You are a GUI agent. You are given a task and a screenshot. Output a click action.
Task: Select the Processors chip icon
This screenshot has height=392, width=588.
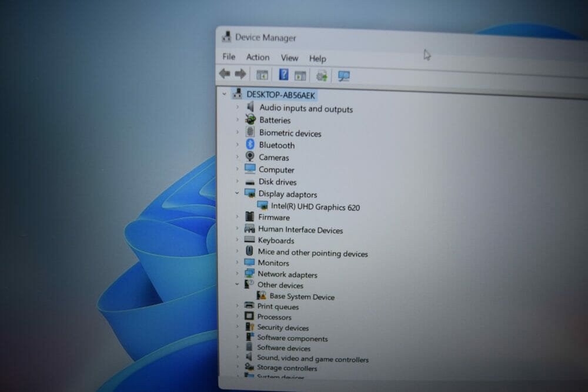[249, 316]
